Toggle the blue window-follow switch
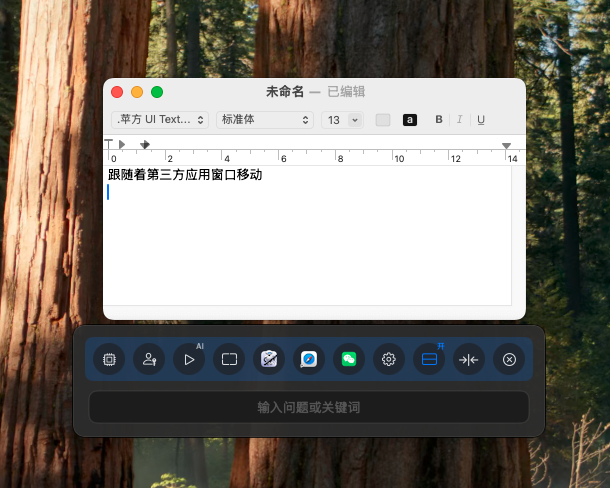Screen dimensions: 610x488 click(x=429, y=359)
